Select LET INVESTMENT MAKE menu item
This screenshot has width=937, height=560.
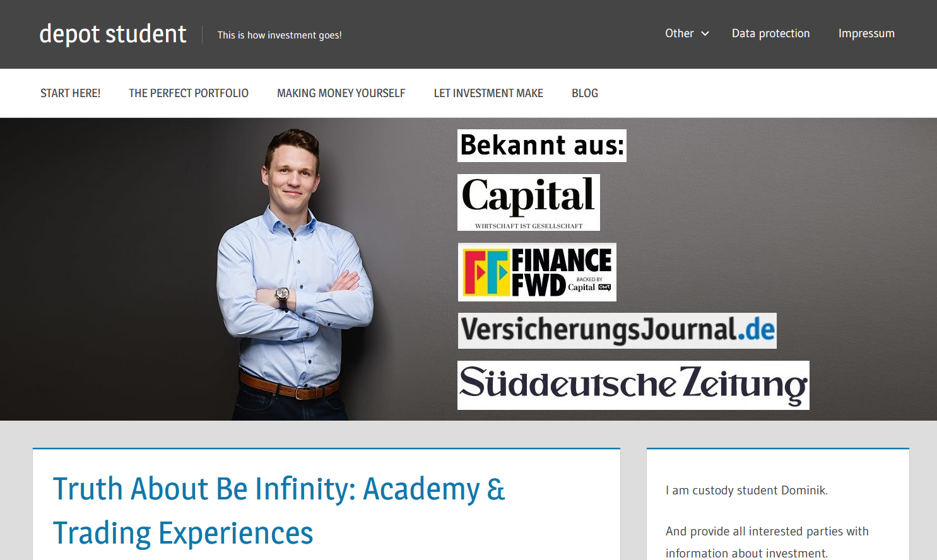pos(488,93)
